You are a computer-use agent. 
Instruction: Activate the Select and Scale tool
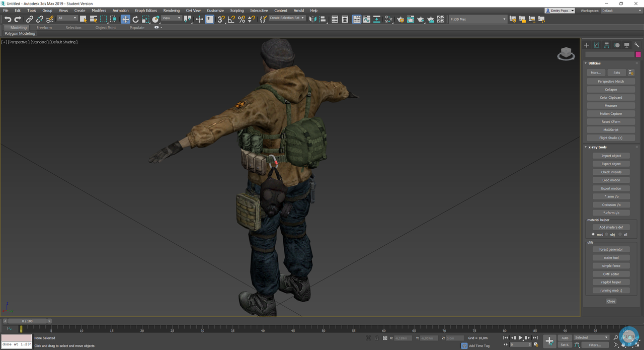click(145, 19)
